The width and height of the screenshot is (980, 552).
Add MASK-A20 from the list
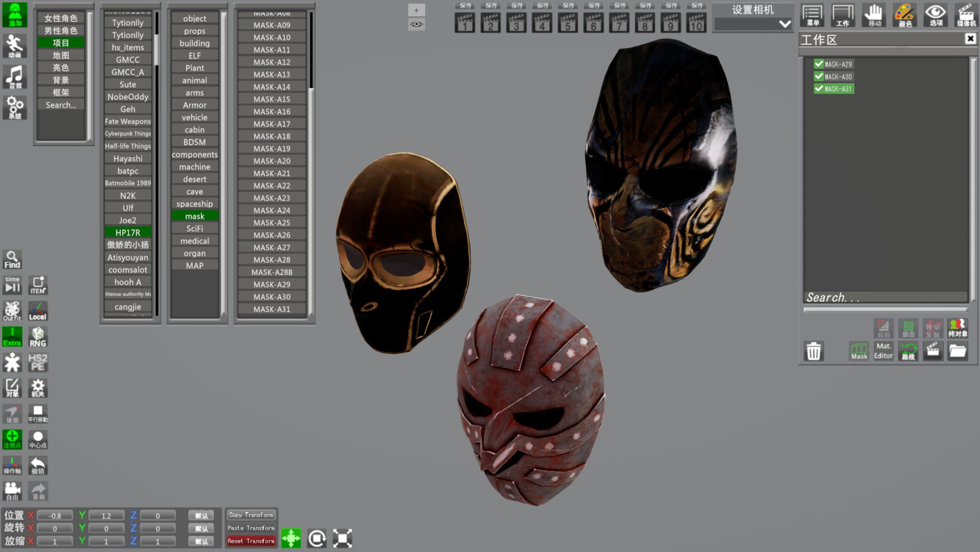(272, 161)
